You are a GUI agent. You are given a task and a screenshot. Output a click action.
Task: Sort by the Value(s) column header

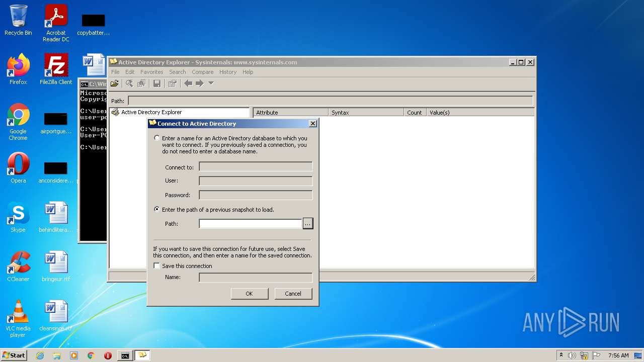[x=480, y=113]
